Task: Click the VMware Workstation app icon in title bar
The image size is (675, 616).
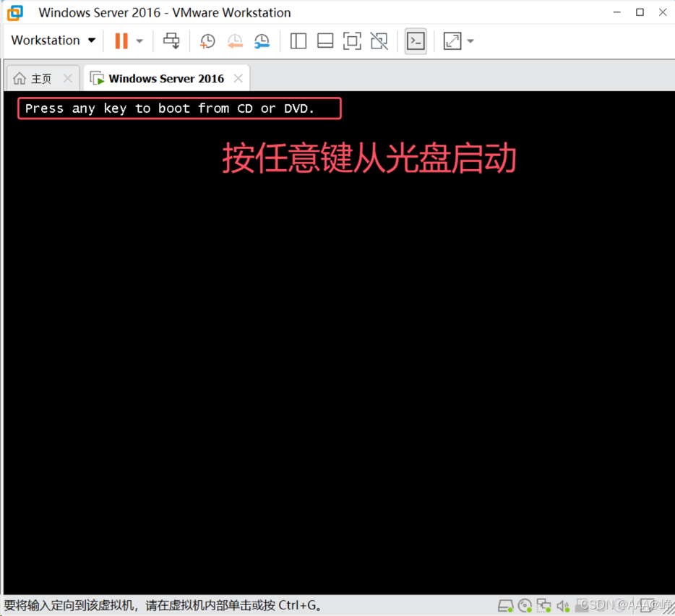Action: pyautogui.click(x=15, y=13)
